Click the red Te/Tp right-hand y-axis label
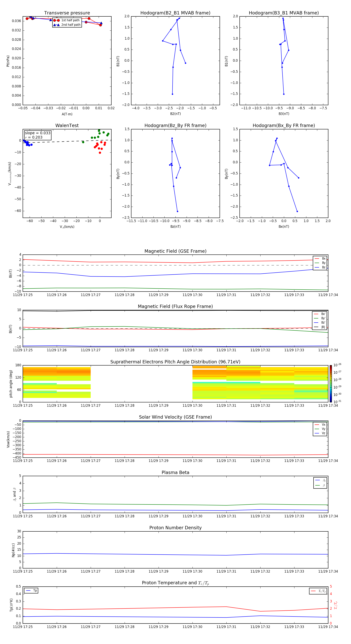 336,605
